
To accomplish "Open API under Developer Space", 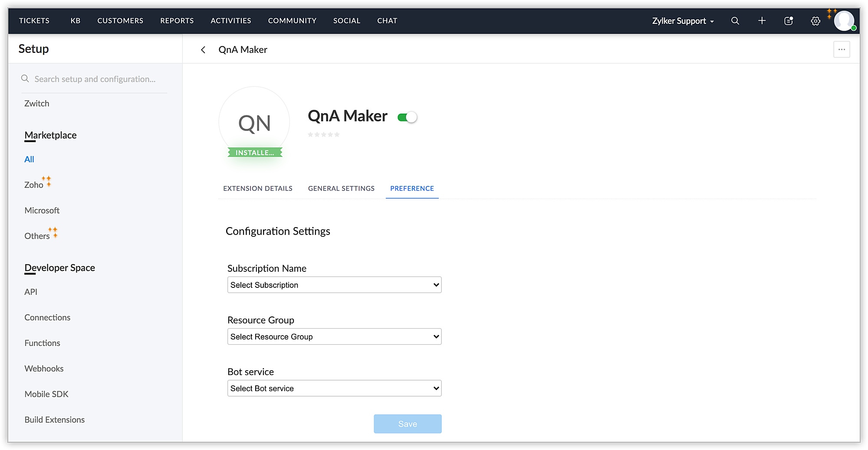I will click(x=31, y=292).
